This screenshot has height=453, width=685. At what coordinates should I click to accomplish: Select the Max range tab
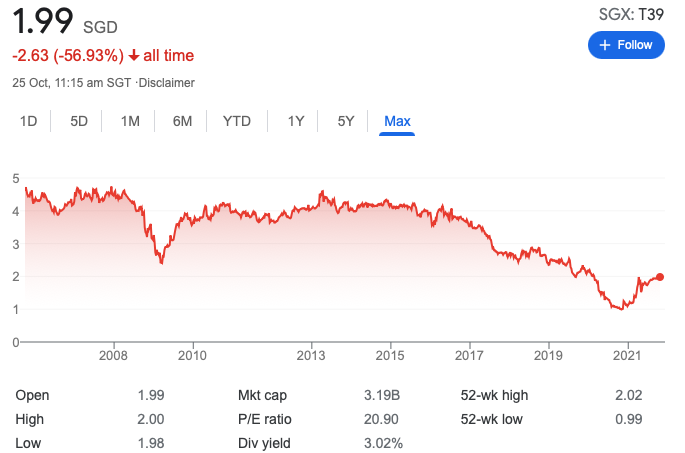(397, 122)
